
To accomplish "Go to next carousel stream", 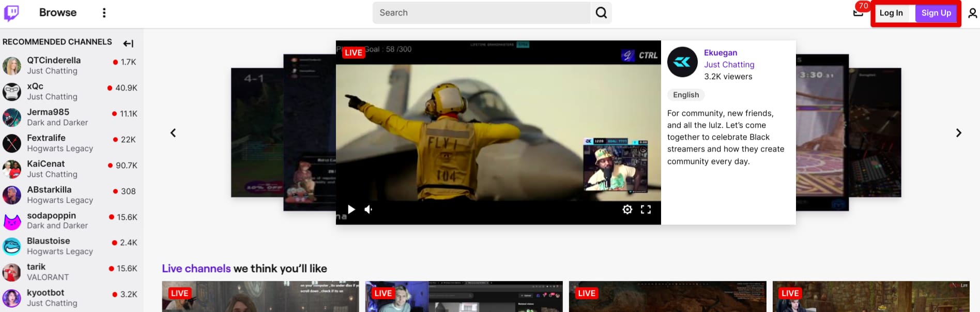I will pos(958,133).
